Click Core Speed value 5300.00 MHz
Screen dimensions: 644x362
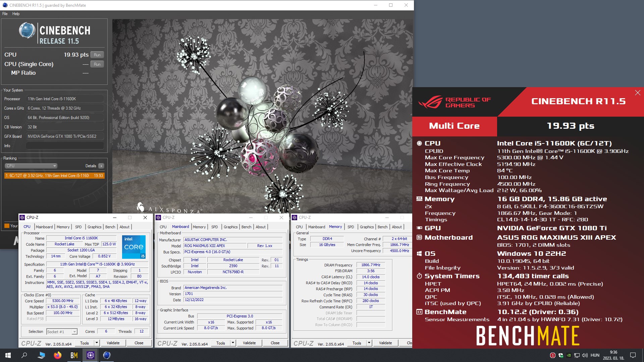pyautogui.click(x=63, y=301)
